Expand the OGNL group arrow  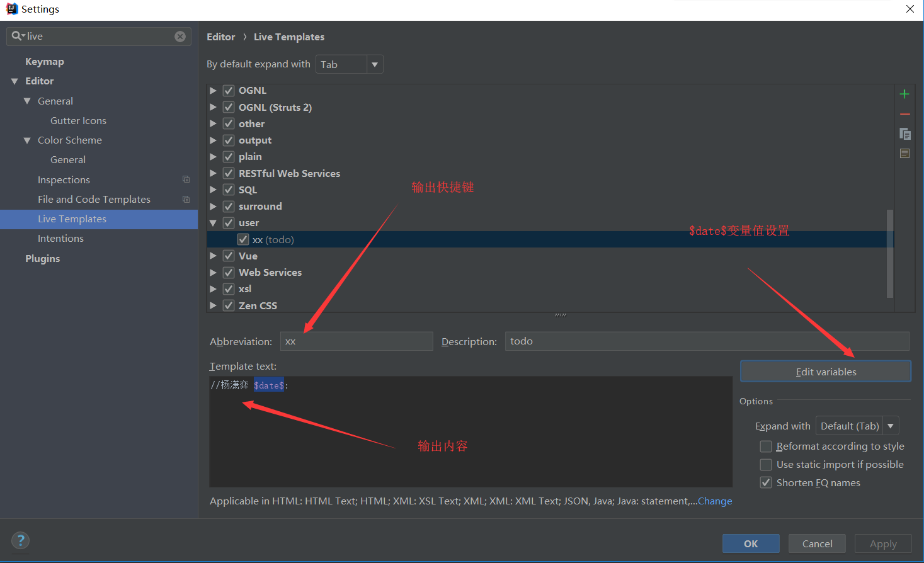(x=213, y=91)
